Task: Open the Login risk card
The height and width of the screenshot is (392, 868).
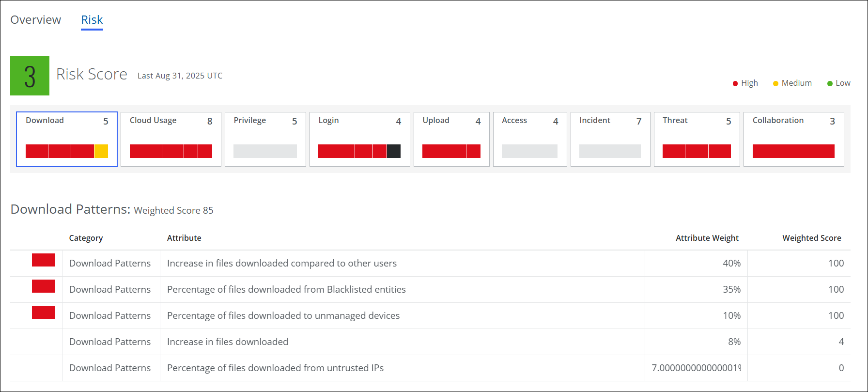Action: point(359,139)
